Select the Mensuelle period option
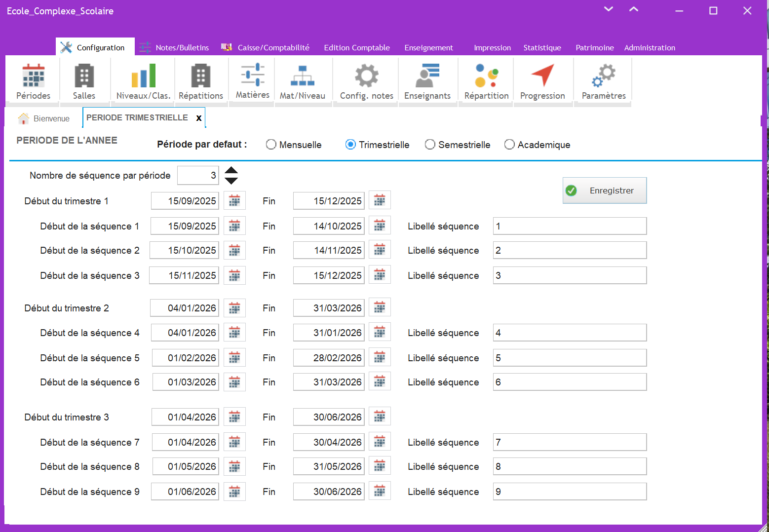The height and width of the screenshot is (532, 769). (271, 145)
